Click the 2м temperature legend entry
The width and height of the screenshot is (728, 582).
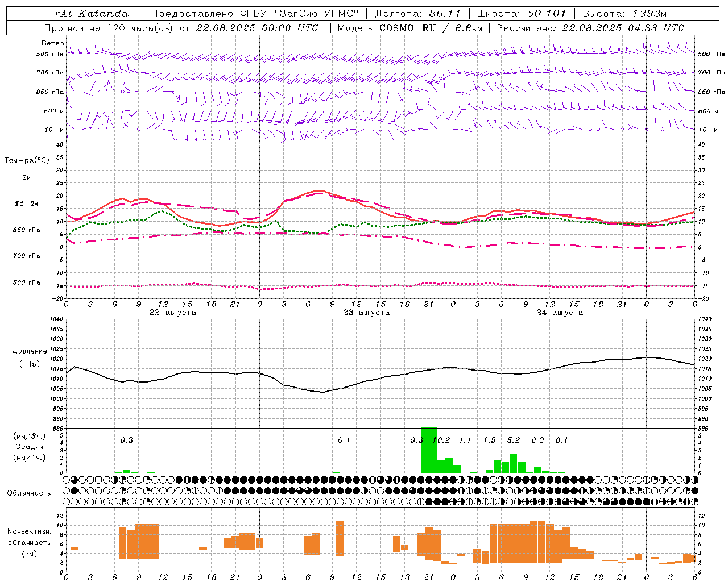[x=27, y=177]
